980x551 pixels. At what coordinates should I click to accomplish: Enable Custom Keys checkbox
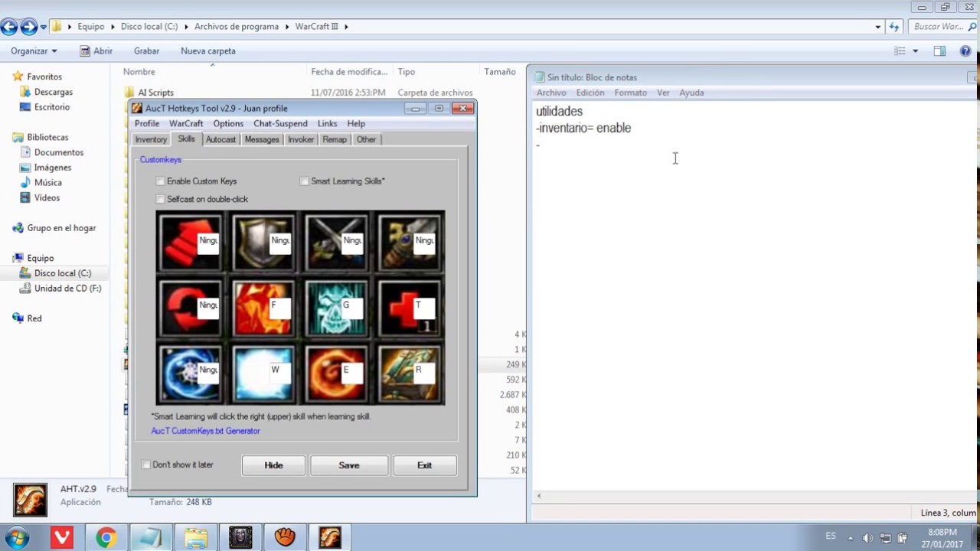pyautogui.click(x=160, y=181)
